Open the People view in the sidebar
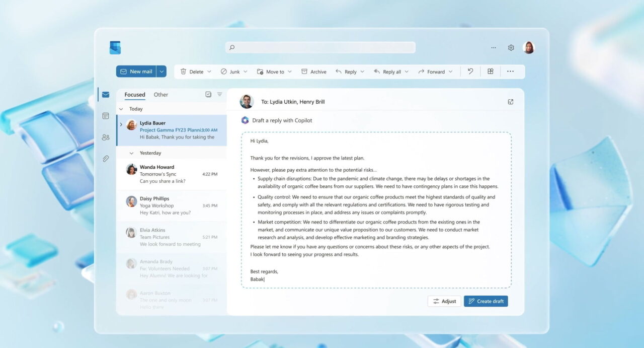Viewport: 644px width, 348px height. click(x=106, y=137)
